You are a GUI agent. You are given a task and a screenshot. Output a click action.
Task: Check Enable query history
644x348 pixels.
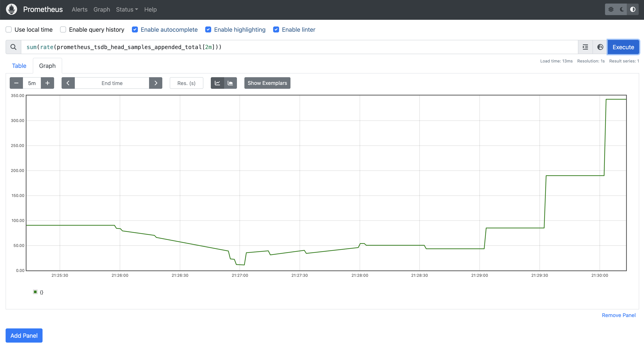(63, 29)
